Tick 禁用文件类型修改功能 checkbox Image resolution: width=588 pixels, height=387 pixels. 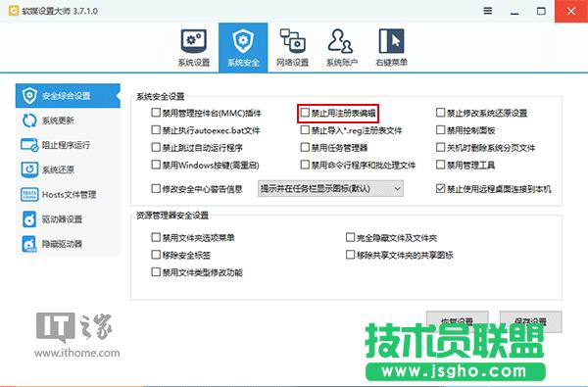(x=156, y=272)
